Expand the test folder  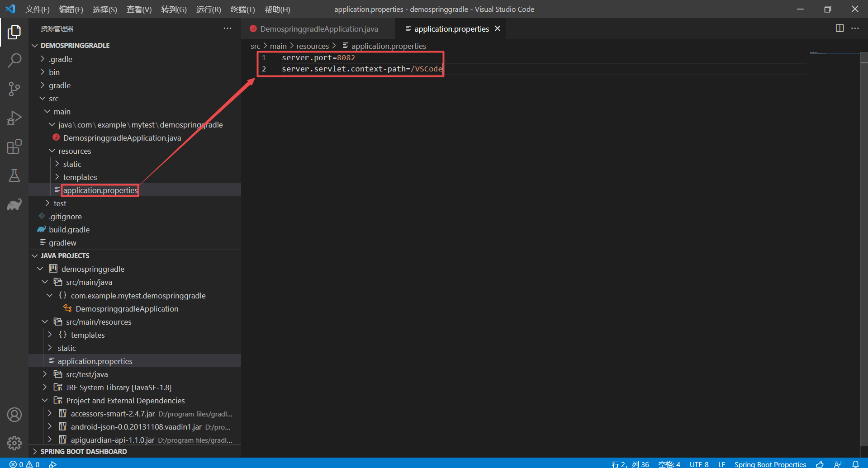tap(135, 203)
